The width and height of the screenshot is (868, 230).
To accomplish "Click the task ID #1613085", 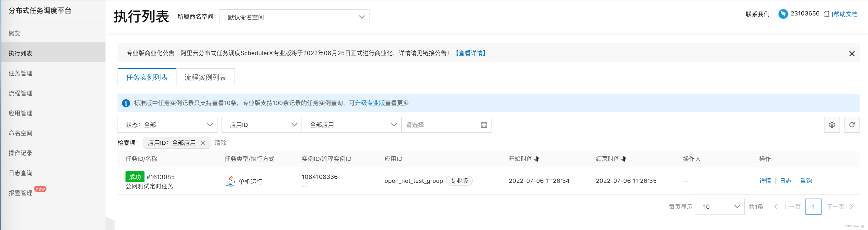I will click(x=160, y=177).
